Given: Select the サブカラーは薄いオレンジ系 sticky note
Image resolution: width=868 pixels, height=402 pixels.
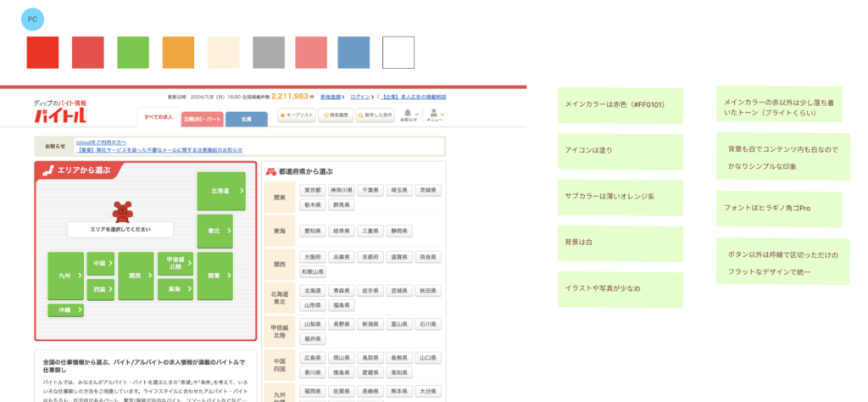Looking at the screenshot, I should (x=620, y=198).
